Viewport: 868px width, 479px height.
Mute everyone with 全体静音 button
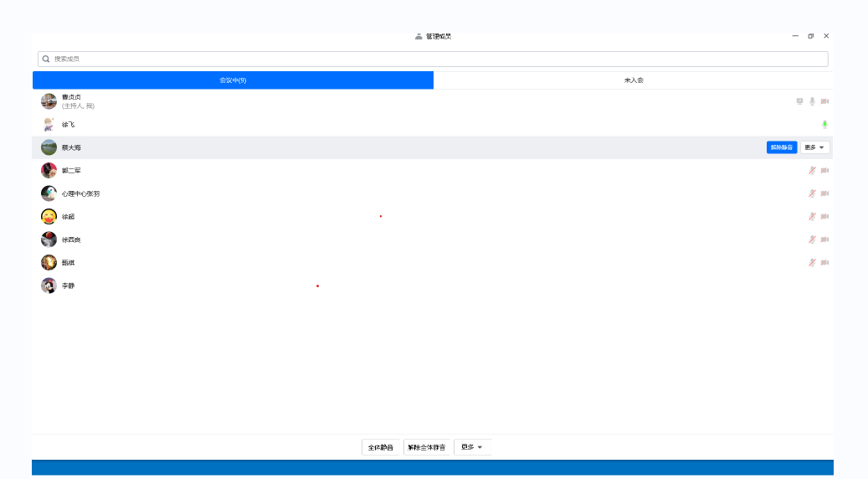point(381,447)
